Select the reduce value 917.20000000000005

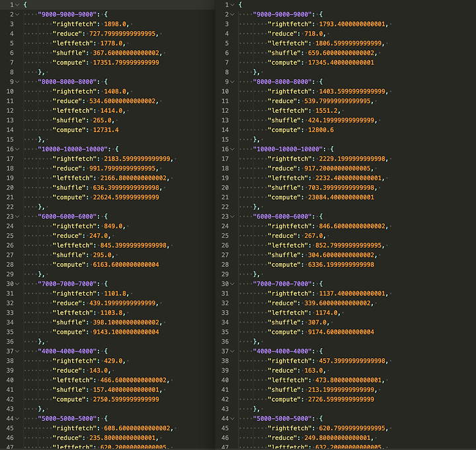338,169
